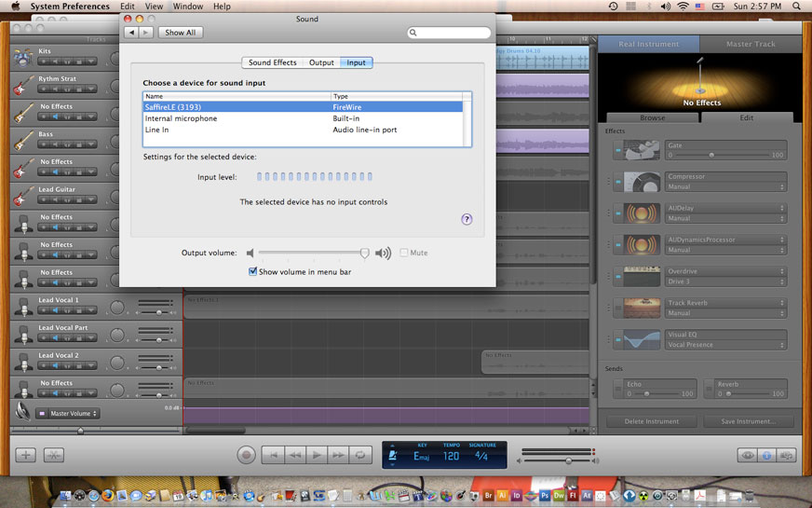Click the Output volume slider

[311, 253]
